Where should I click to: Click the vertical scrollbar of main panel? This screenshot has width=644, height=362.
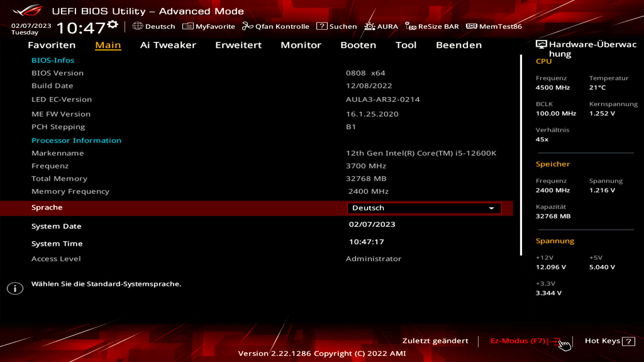click(x=521, y=154)
